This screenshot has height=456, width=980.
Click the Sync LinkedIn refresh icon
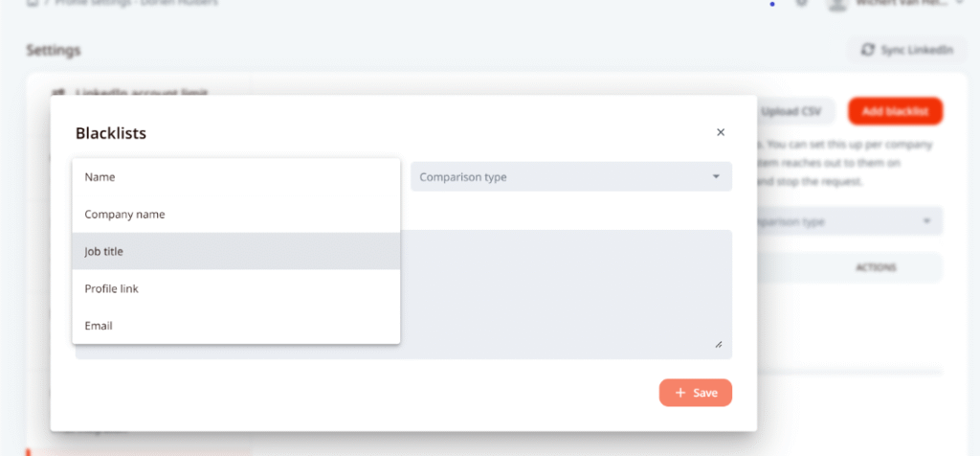[x=868, y=50]
